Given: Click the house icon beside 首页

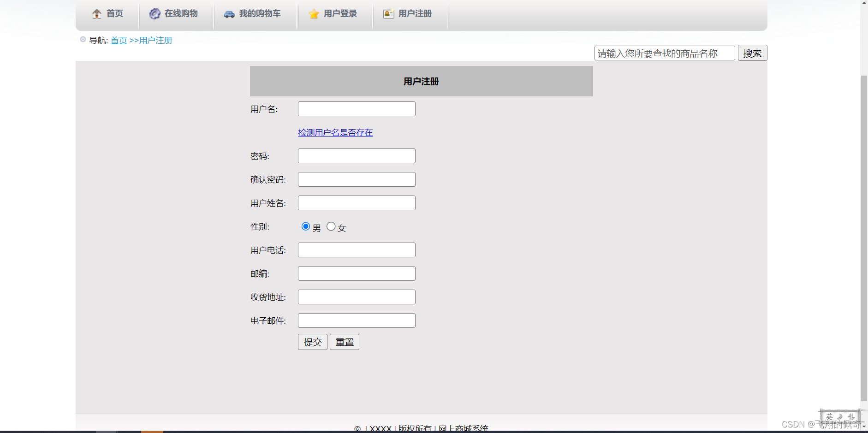Looking at the screenshot, I should 97,13.
